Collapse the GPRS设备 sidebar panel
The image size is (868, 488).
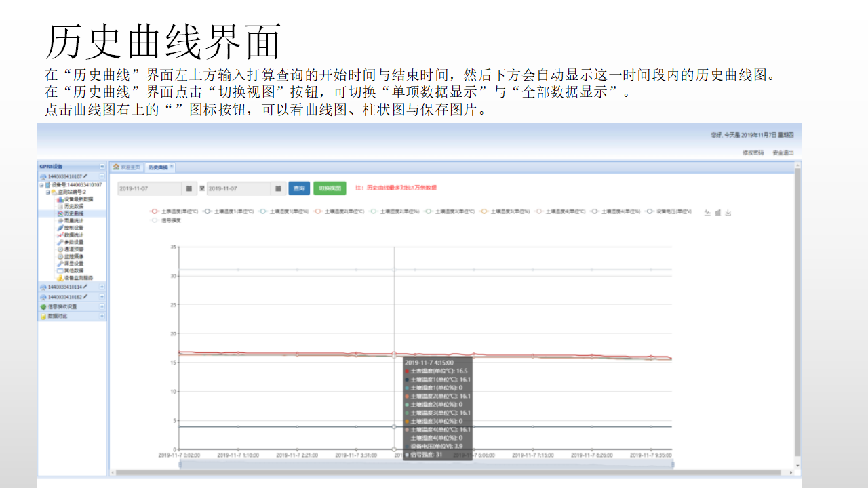tap(102, 166)
